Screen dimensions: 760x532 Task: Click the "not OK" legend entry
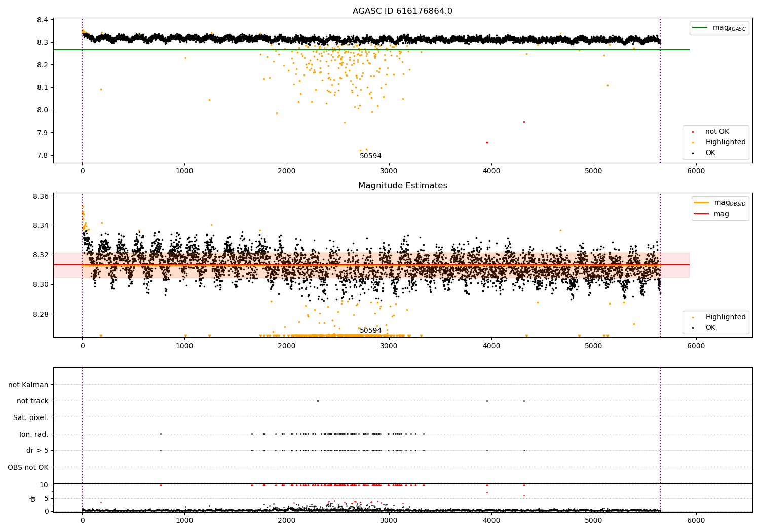click(x=717, y=132)
